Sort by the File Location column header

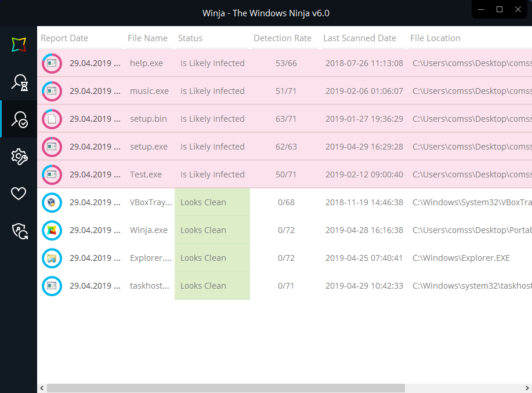(435, 38)
